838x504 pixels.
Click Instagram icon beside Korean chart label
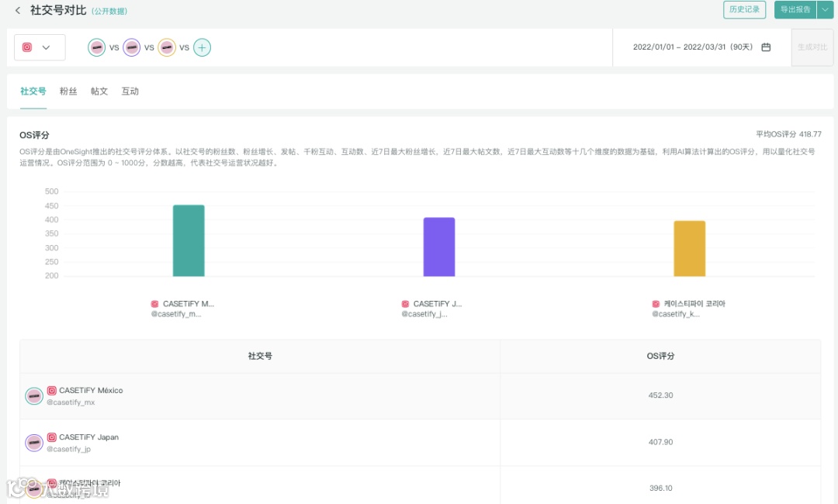656,304
